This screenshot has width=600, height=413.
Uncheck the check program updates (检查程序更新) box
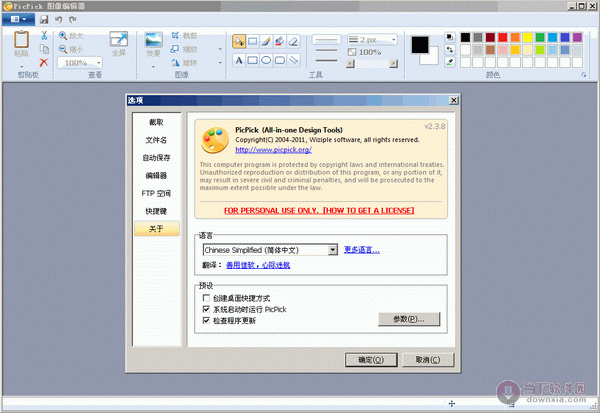[x=206, y=320]
